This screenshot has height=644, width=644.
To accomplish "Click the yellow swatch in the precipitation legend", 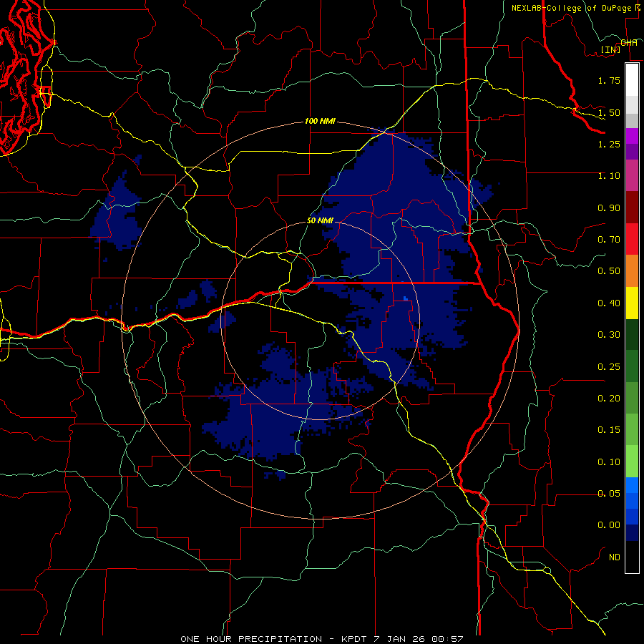I will point(632,303).
